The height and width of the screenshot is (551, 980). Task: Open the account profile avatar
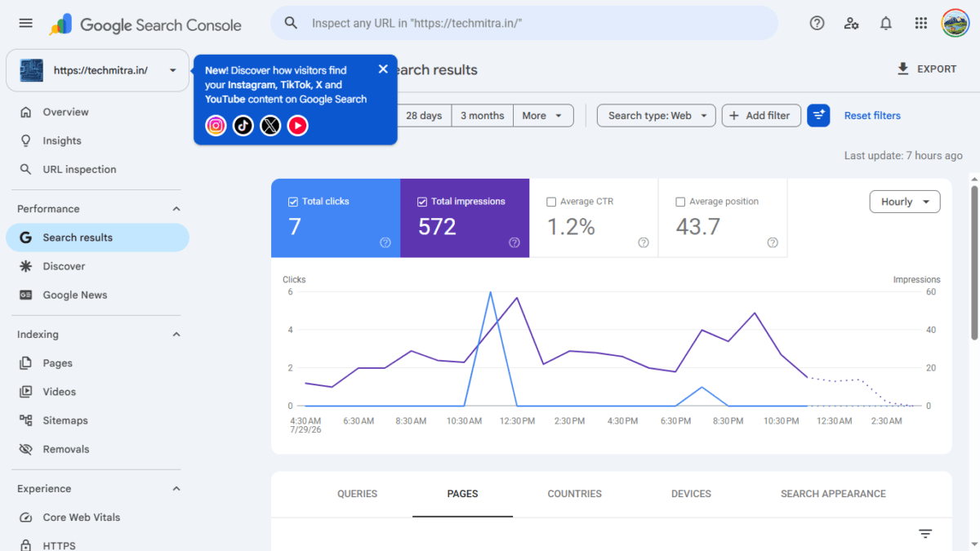955,23
